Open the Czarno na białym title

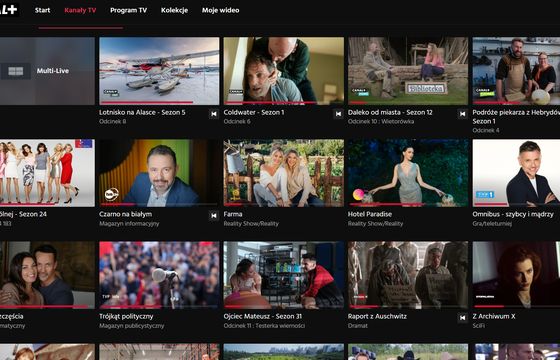point(126,214)
